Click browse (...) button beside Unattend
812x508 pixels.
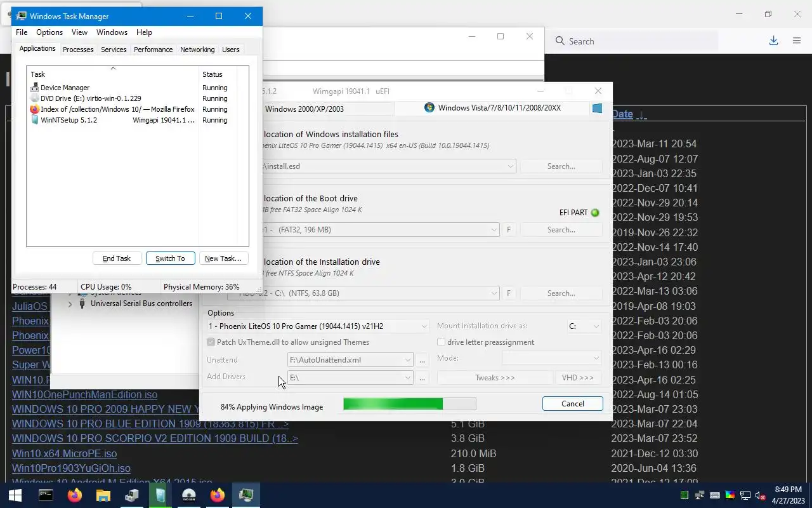click(422, 360)
